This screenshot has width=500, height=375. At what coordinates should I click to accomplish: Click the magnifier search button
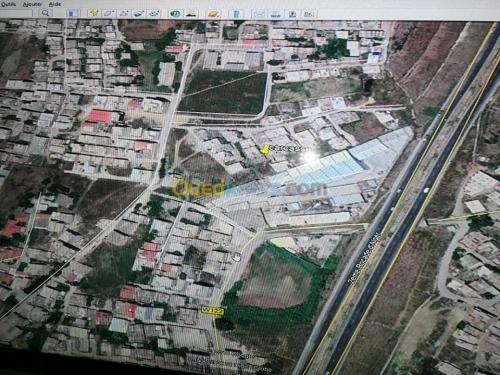45,13
